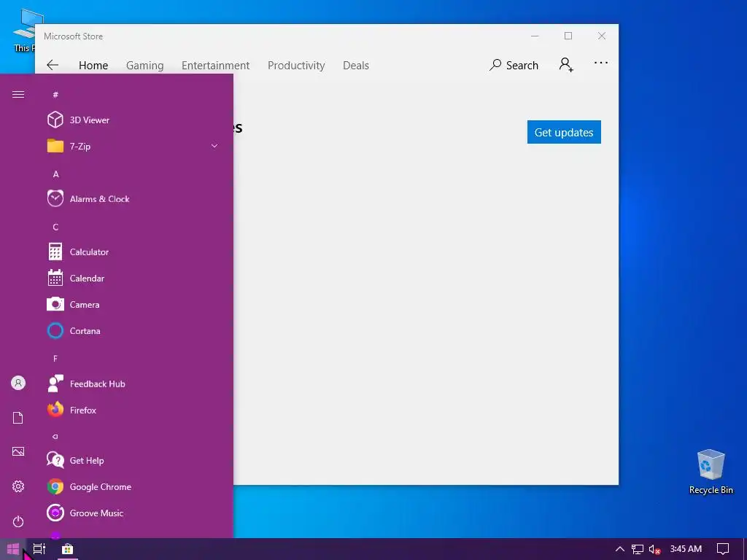Jump to letter F section header

point(55,358)
